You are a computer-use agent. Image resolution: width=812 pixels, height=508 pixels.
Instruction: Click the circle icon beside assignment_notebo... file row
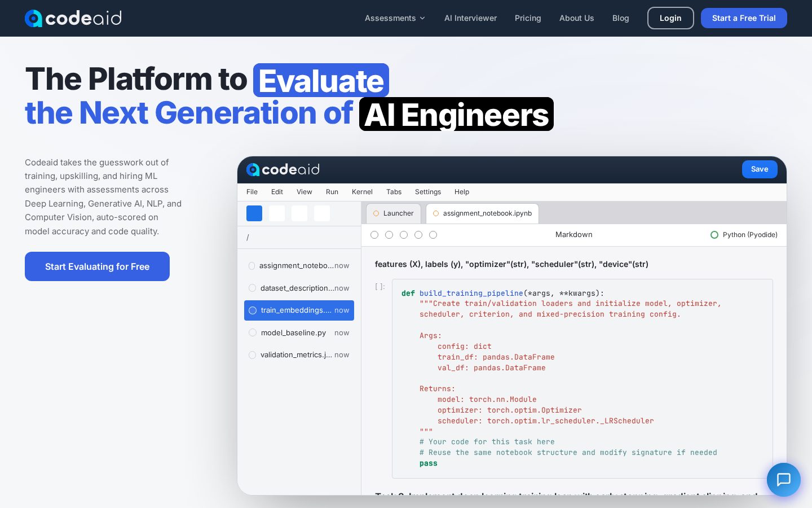(x=252, y=266)
